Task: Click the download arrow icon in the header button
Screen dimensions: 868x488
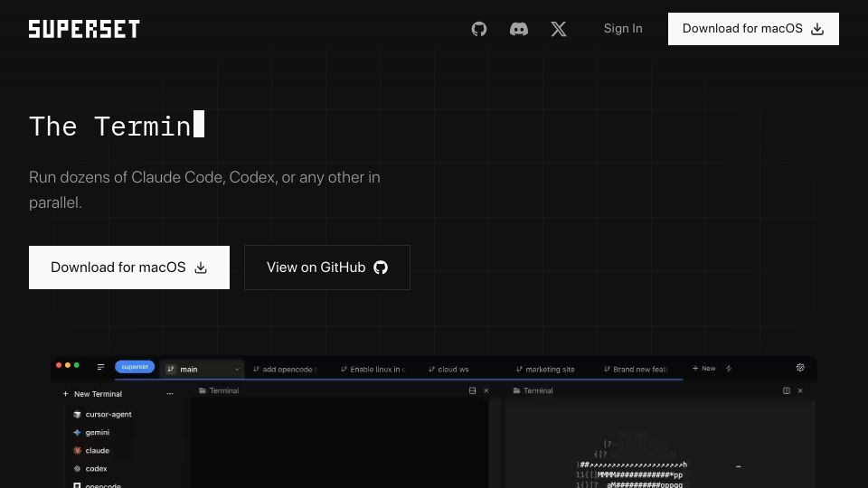Action: (x=817, y=29)
